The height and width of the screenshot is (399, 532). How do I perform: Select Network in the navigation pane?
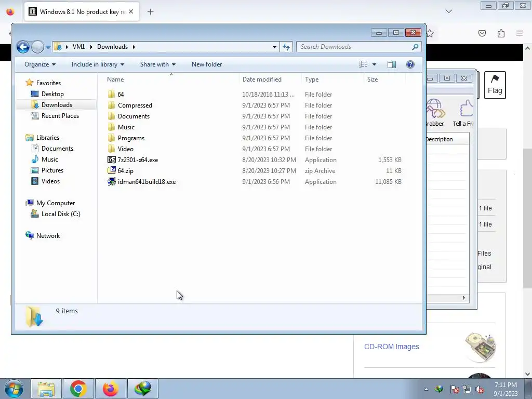click(48, 236)
